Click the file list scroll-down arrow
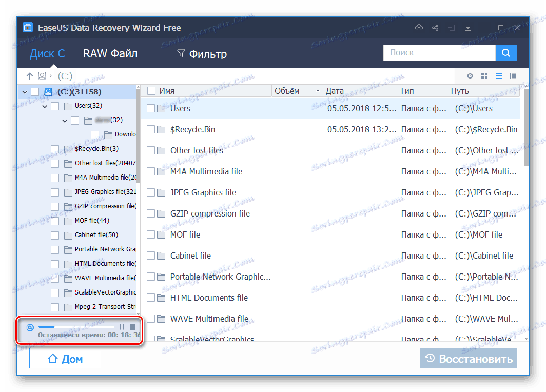546x392 pixels. click(x=526, y=339)
